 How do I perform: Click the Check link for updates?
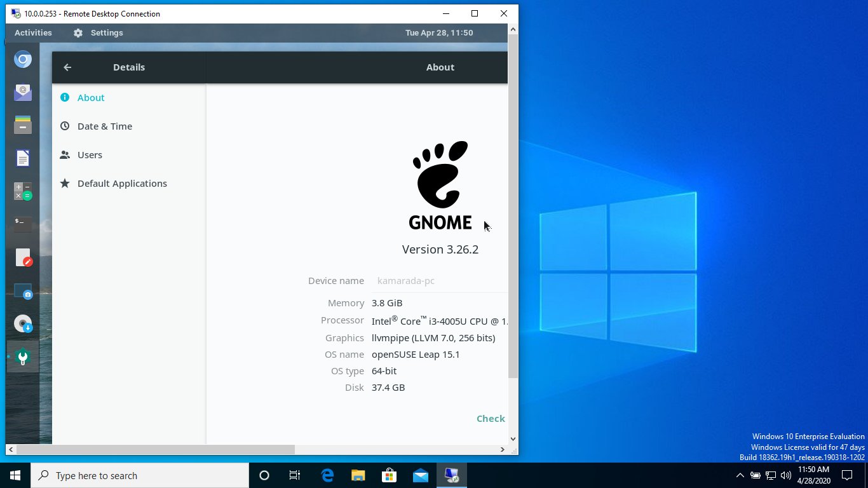click(x=490, y=418)
